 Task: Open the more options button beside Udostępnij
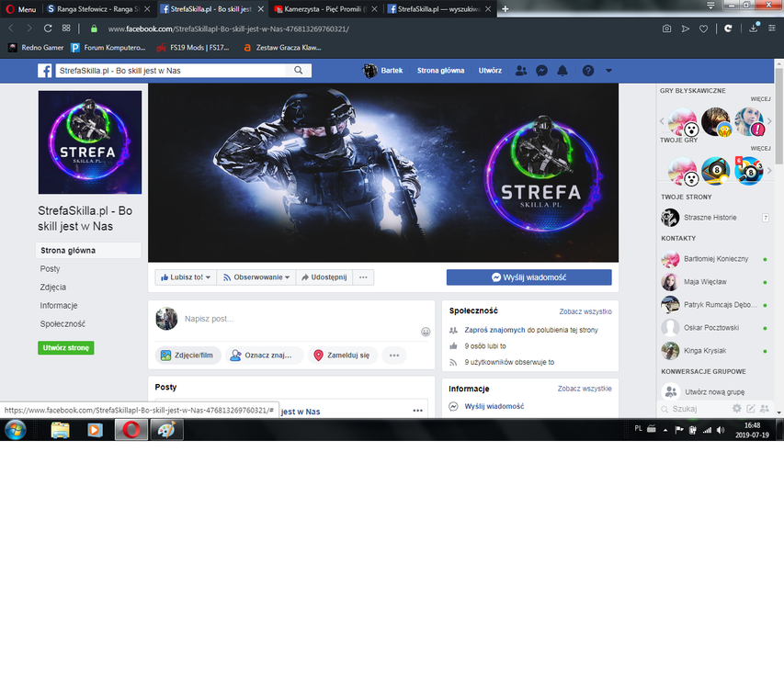tap(363, 277)
